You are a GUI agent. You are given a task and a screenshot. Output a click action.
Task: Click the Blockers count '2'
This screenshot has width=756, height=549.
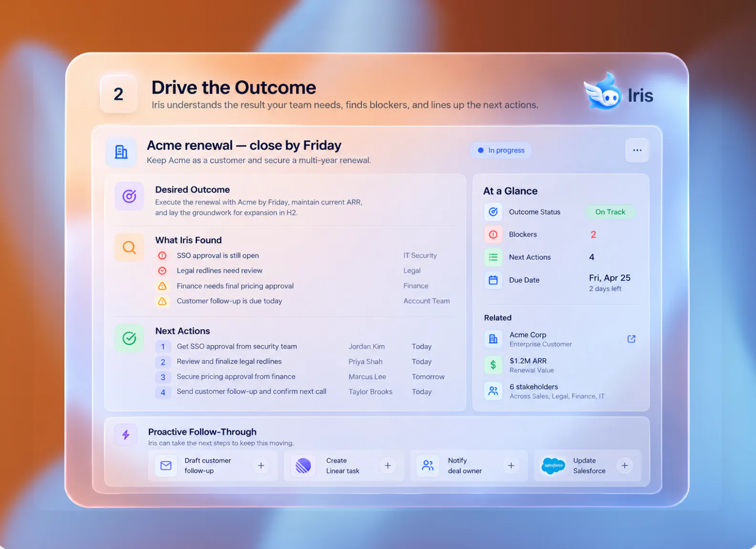(593, 234)
